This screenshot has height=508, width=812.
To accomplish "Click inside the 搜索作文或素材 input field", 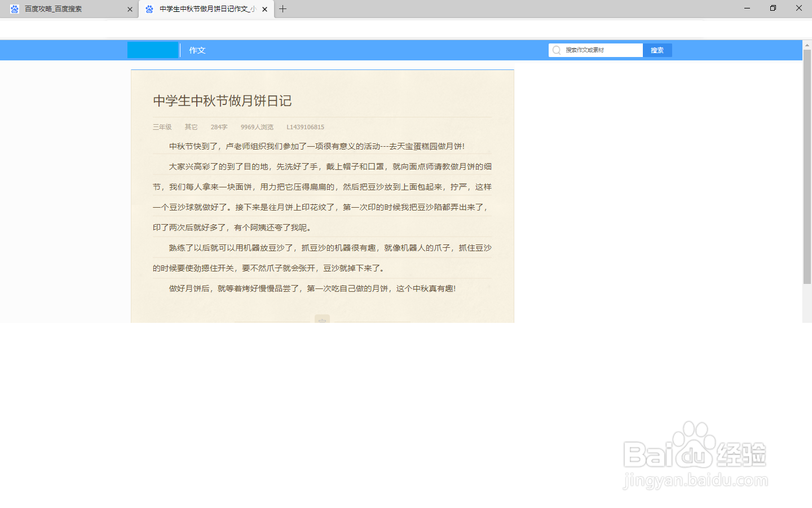I will [x=598, y=50].
